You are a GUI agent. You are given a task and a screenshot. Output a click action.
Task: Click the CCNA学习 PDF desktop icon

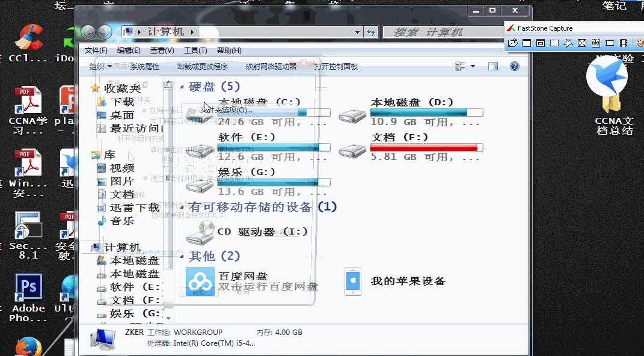pos(28,100)
